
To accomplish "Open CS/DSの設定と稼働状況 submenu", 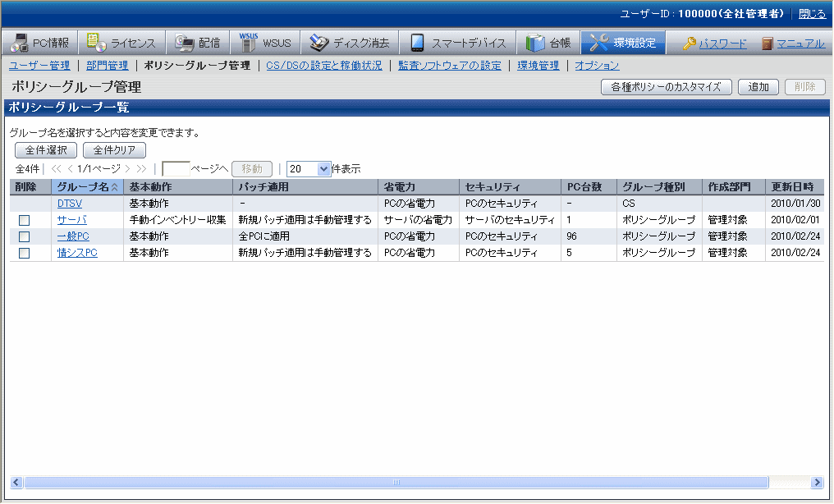I will 324,66.
